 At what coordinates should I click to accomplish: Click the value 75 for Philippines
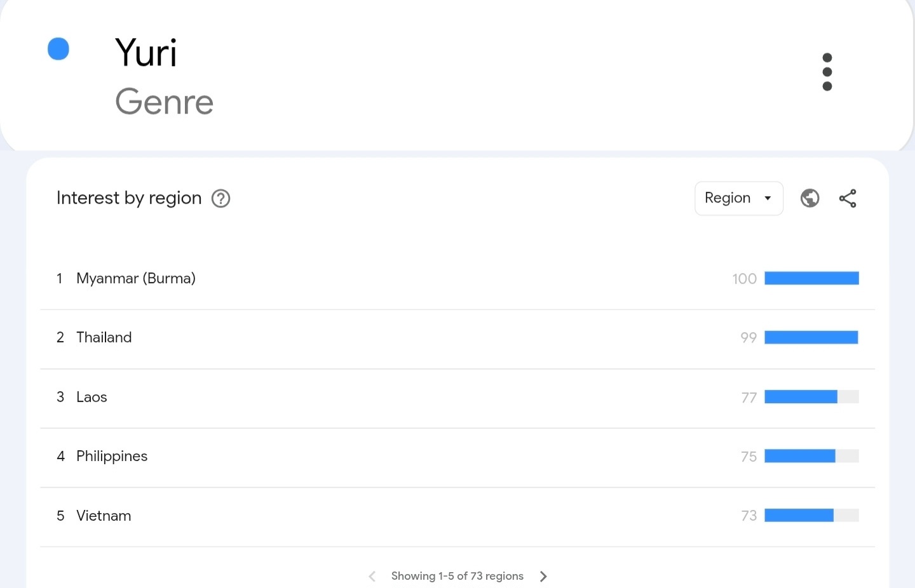[749, 457]
